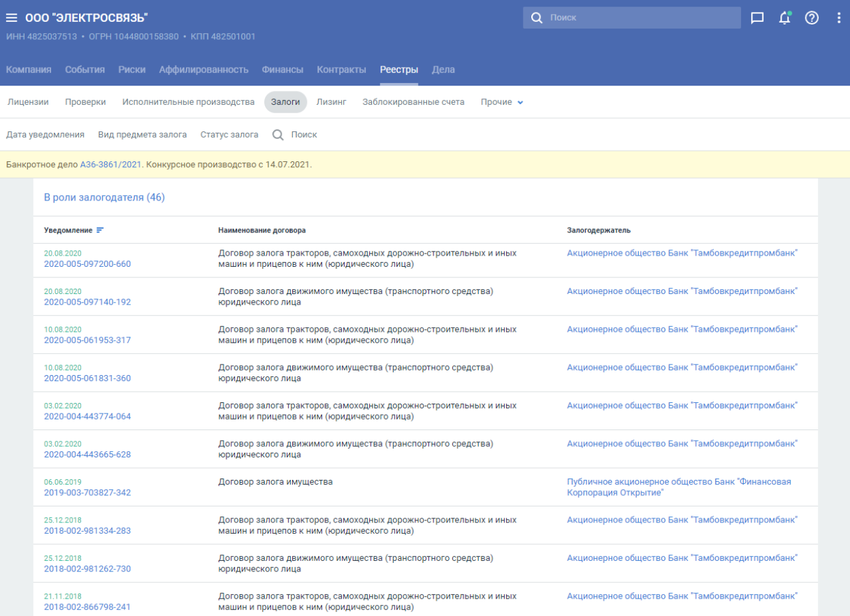This screenshot has height=616, width=850.
Task: Open notification 2018-002-981334-283
Action: 88,531
